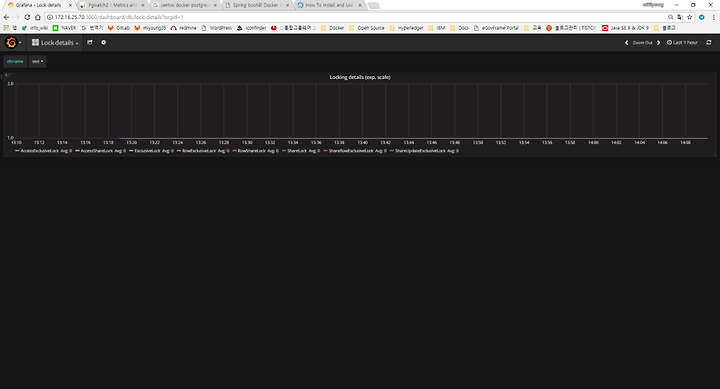Image resolution: width=720 pixels, height=389 pixels.
Task: Switch to How To Install tab
Action: [329, 5]
